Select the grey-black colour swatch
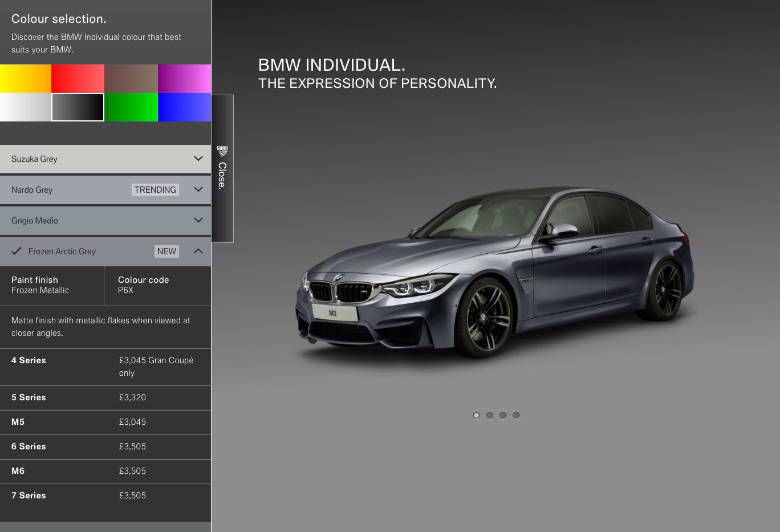This screenshot has height=532, width=780. tap(78, 107)
